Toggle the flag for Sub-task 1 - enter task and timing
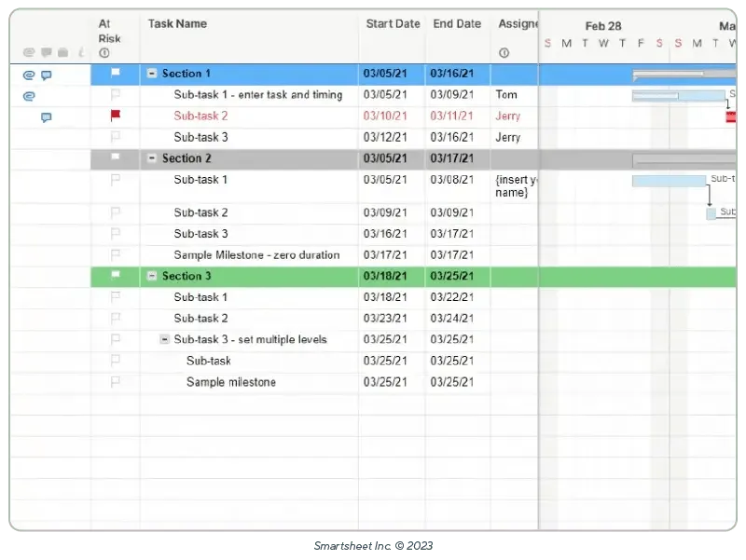The width and height of the screenshot is (746, 560). 115,95
